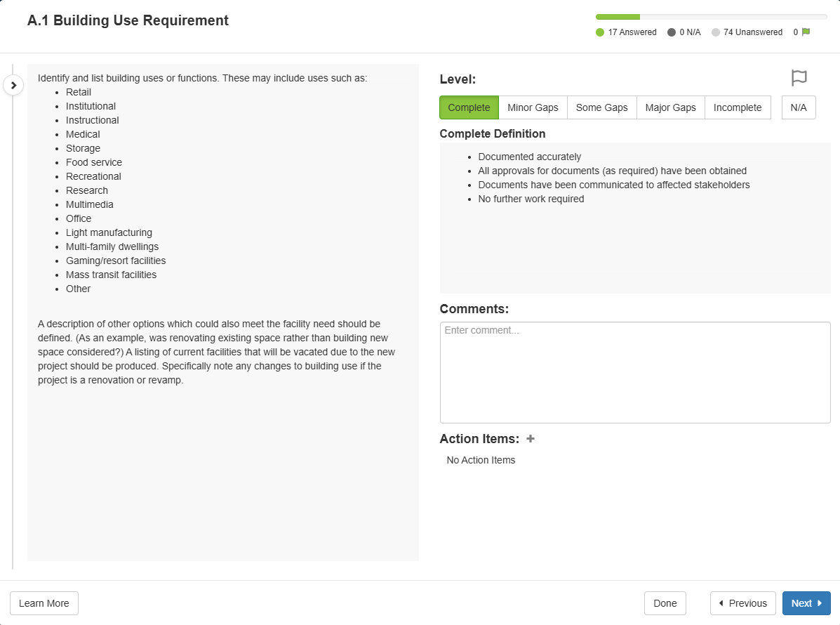840x625 pixels.
Task: Select the Complete level option
Action: coord(469,107)
